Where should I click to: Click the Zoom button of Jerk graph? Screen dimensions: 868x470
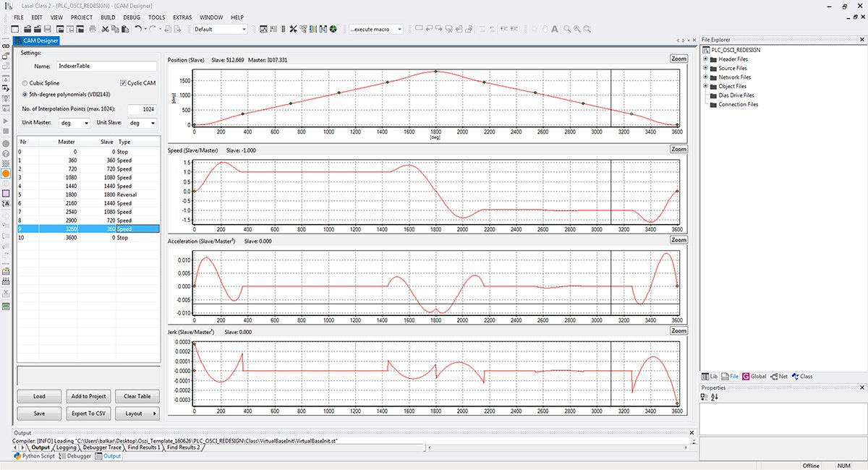coord(678,330)
